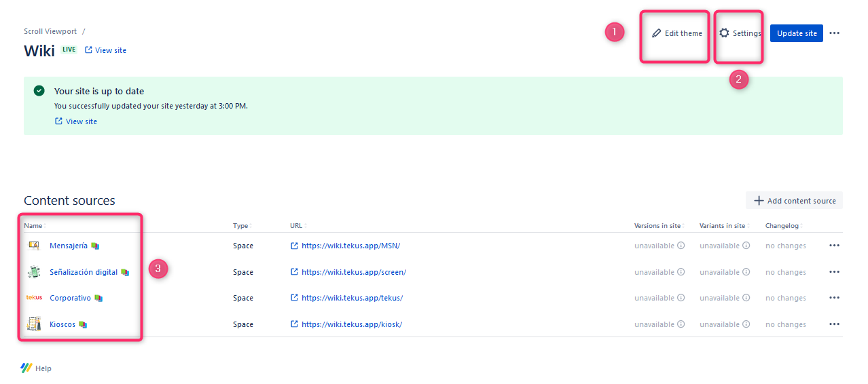The width and height of the screenshot is (868, 384).
Task: Click info icon beside Kioscos variants unavailable
Action: 746,324
